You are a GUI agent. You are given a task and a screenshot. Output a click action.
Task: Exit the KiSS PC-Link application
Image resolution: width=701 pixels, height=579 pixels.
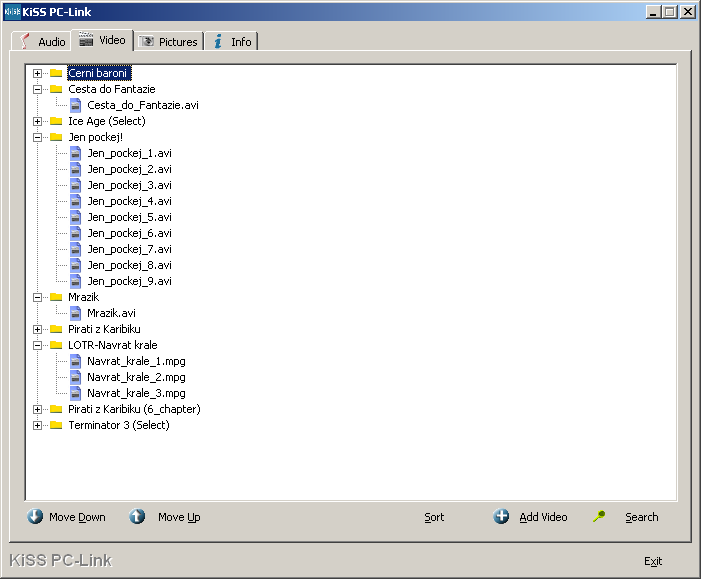pos(653,561)
